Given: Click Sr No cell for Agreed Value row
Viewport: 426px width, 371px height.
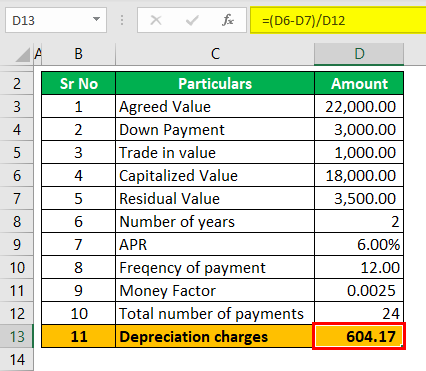Looking at the screenshot, I should click(x=79, y=107).
